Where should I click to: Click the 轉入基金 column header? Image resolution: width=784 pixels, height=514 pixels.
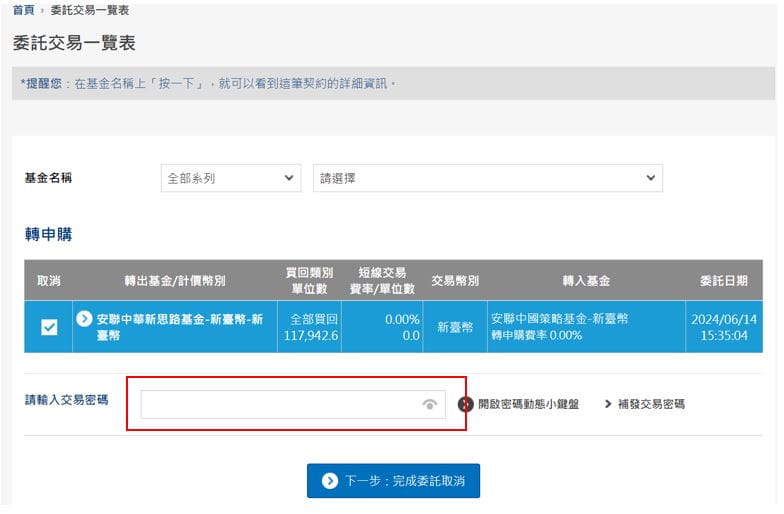[586, 280]
